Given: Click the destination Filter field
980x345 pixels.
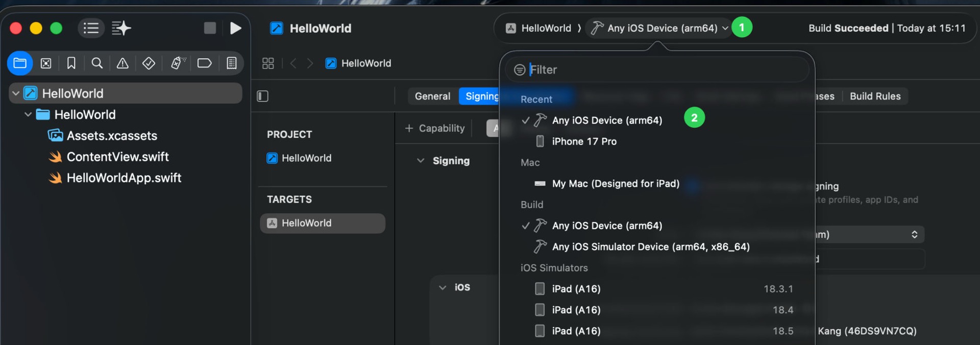Looking at the screenshot, I should tap(657, 69).
